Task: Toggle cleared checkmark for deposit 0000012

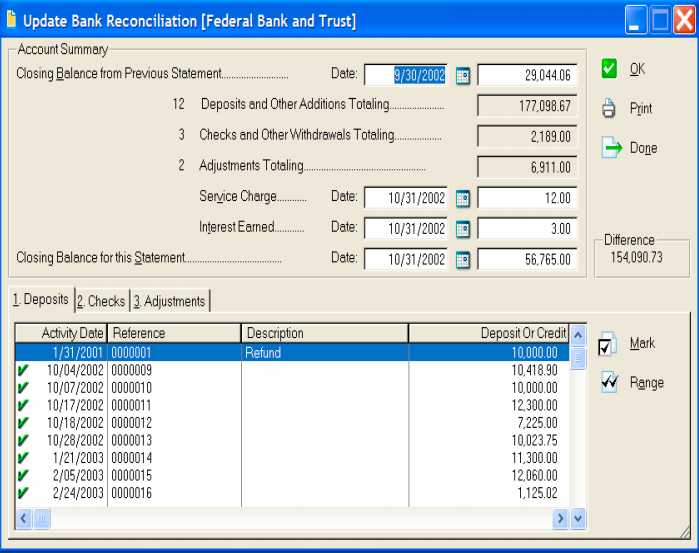Action: (23, 422)
